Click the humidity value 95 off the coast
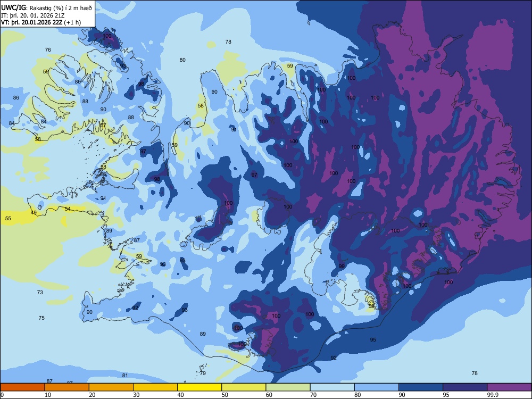The height and width of the screenshot is (399, 532). point(373,339)
